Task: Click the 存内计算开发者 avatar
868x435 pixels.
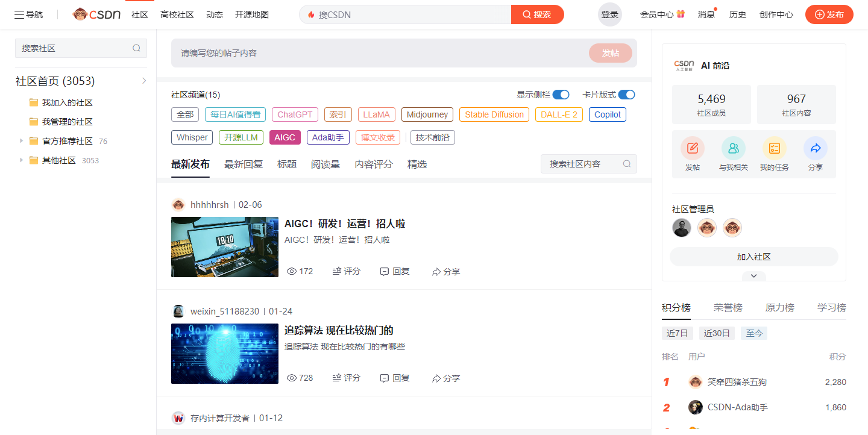Action: click(x=178, y=418)
